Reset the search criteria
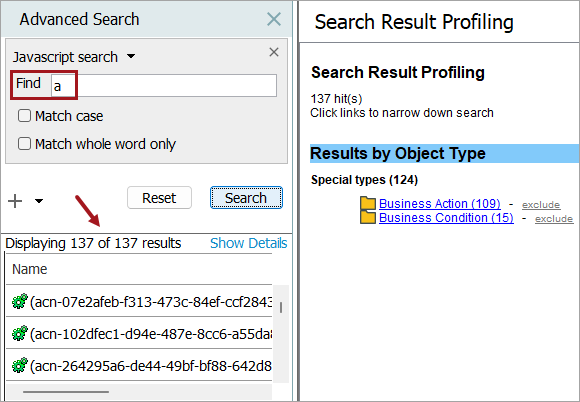580x402 pixels. pos(159,198)
